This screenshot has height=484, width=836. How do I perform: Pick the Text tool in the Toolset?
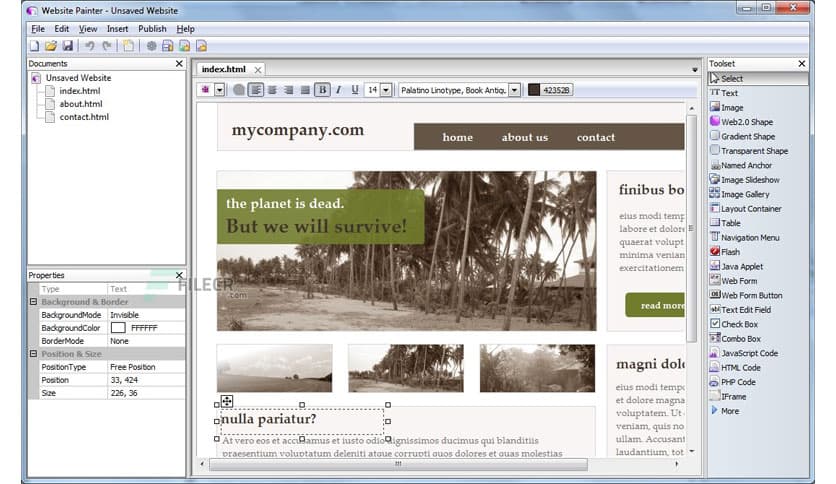click(x=724, y=93)
